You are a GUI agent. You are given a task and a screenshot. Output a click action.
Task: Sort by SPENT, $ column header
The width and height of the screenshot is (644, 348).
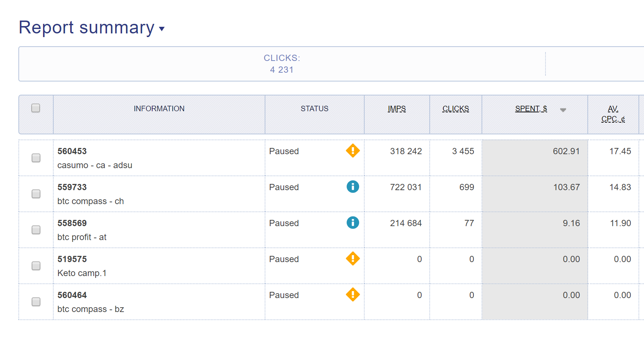pyautogui.click(x=531, y=109)
